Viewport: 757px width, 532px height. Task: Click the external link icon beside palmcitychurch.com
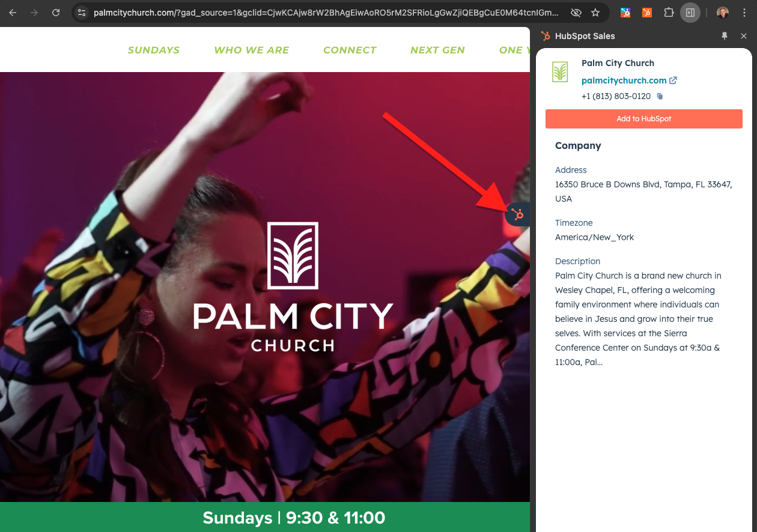(x=673, y=80)
